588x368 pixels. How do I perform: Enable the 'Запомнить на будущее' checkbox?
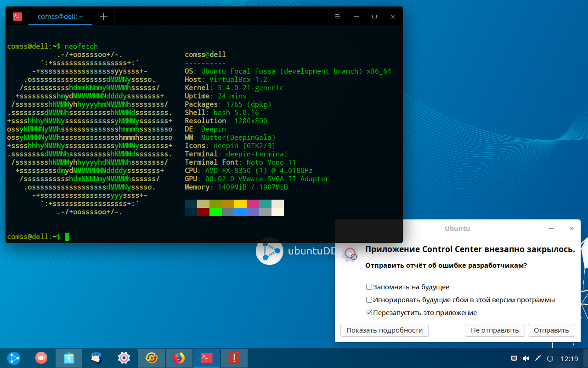(369, 287)
